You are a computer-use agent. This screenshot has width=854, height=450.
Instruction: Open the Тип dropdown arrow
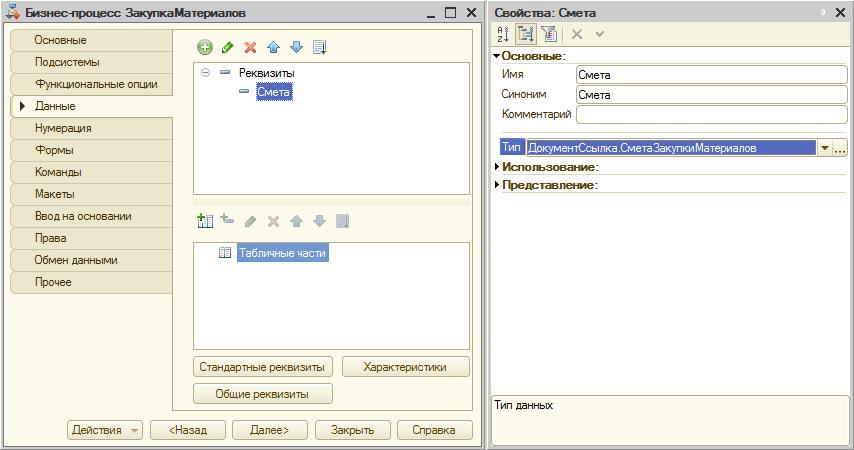(825, 148)
